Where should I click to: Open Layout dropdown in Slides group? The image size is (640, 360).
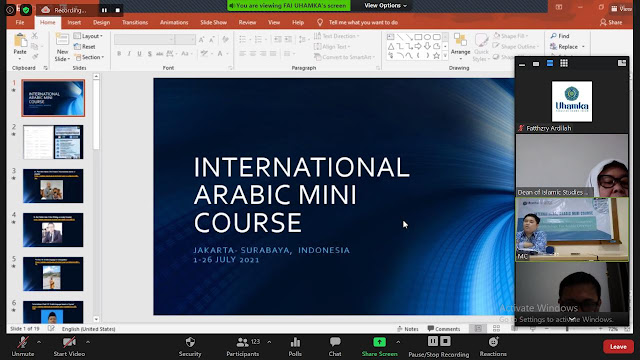pos(88,36)
